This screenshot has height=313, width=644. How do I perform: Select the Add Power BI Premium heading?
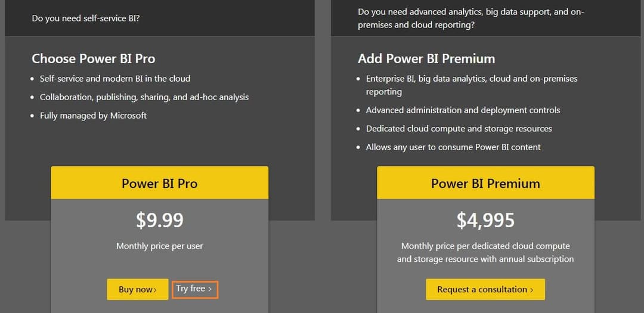426,58
